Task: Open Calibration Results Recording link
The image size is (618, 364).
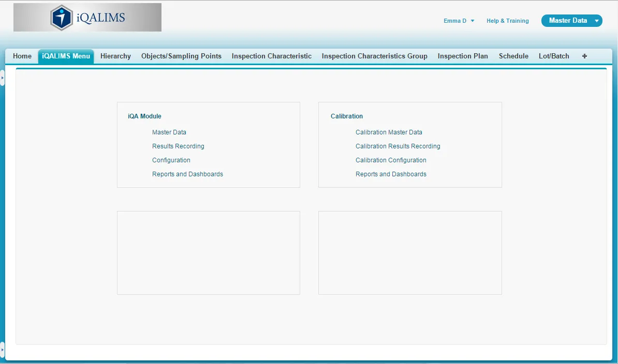Action: point(398,146)
